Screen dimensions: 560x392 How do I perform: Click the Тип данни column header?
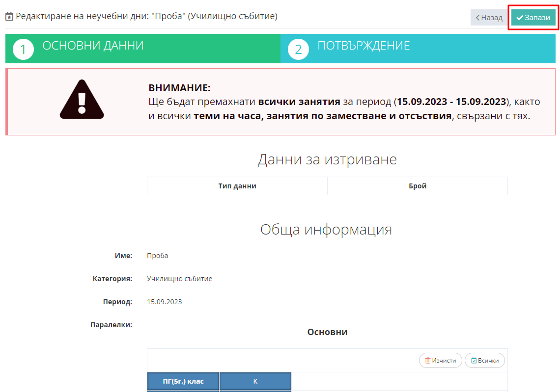pos(237,186)
